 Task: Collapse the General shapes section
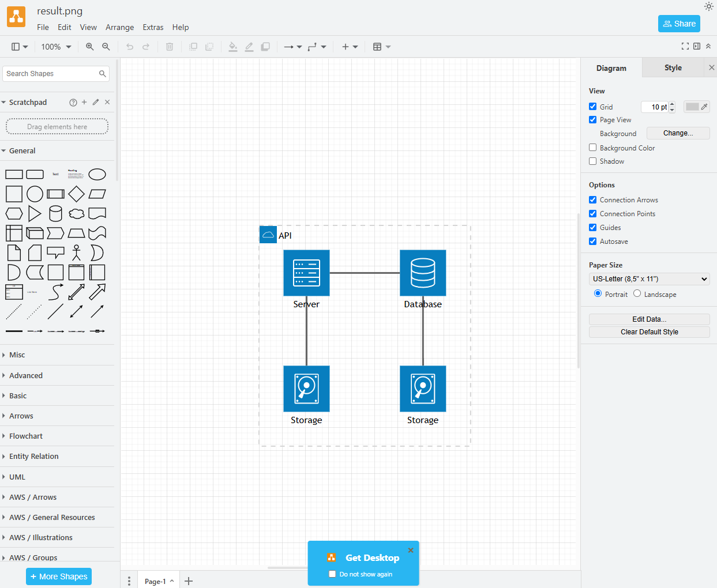pyautogui.click(x=57, y=151)
